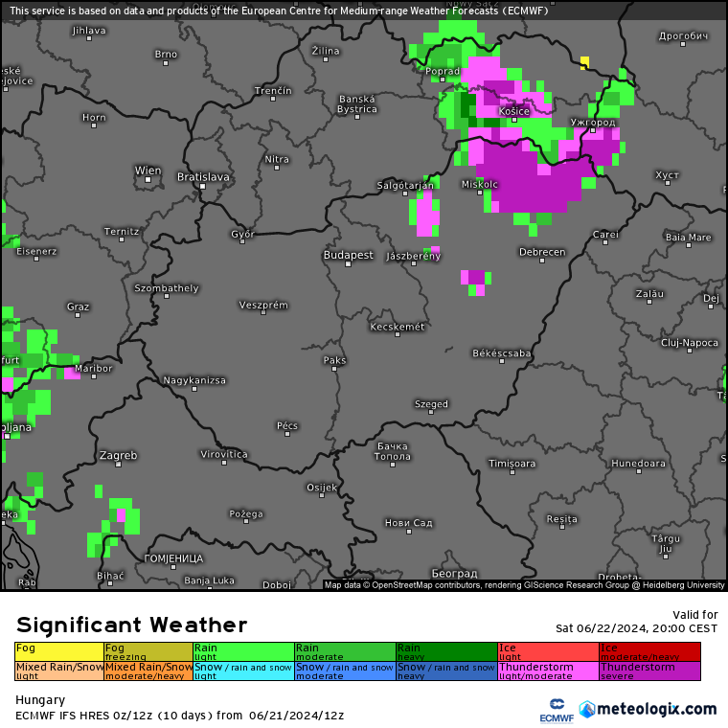728x728 pixels.
Task: Click the ECMWF logo icon
Action: point(556,710)
